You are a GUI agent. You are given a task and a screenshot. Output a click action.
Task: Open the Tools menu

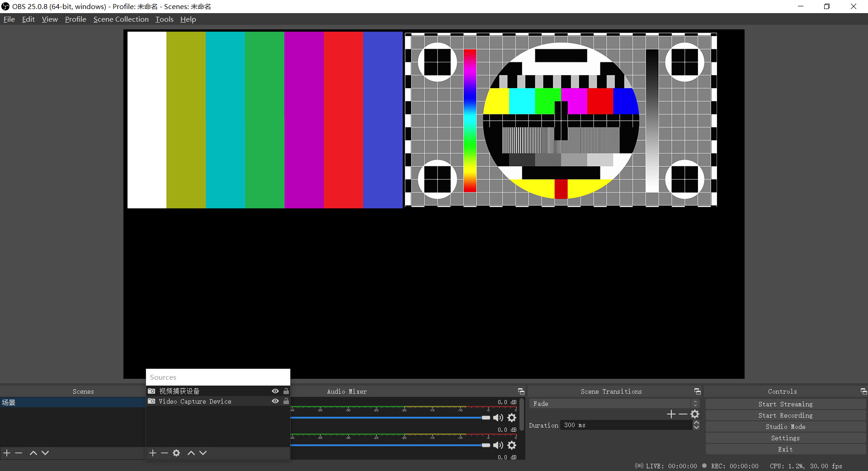coord(164,19)
